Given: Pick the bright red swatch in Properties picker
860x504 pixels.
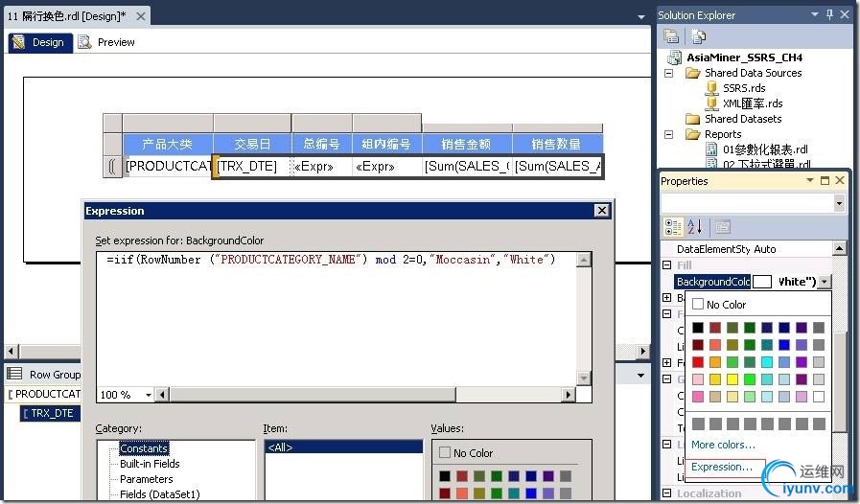Looking at the screenshot, I should [x=698, y=362].
